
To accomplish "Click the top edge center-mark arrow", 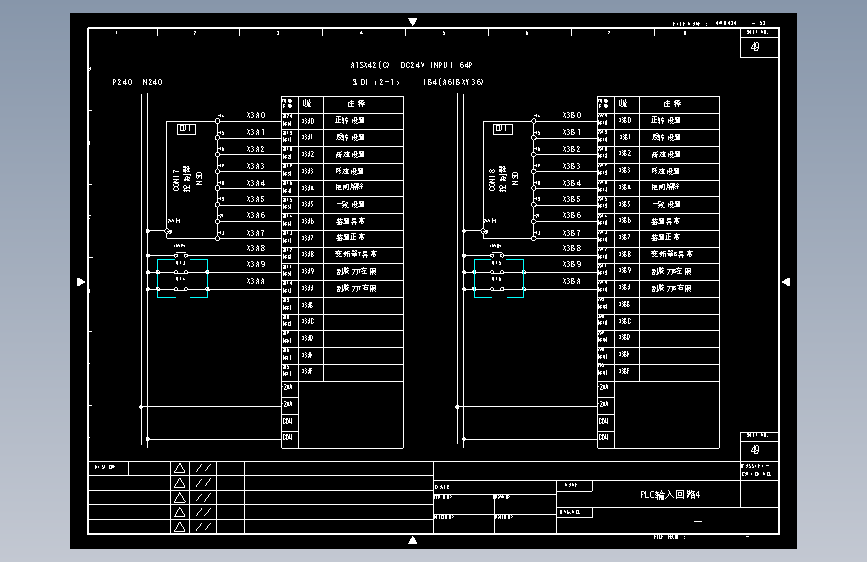I will click(412, 22).
